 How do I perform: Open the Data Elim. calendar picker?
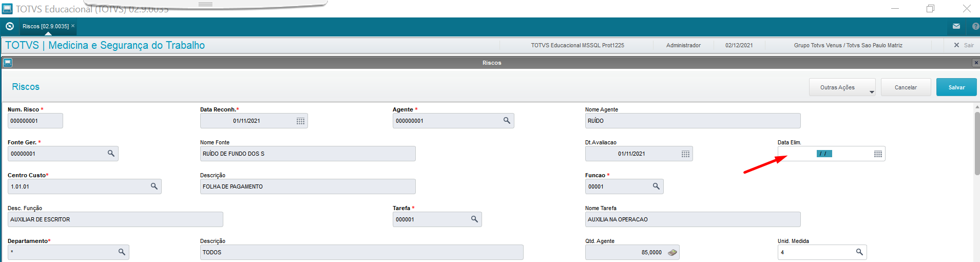pos(878,154)
